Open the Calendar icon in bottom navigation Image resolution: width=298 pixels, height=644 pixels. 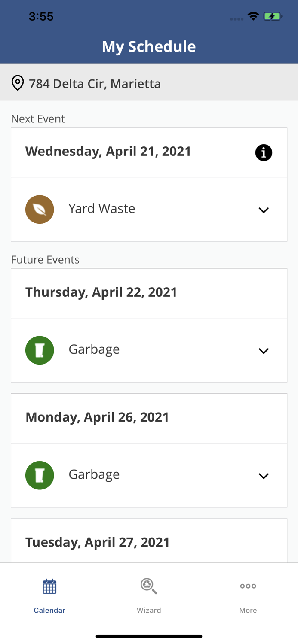[49, 586]
